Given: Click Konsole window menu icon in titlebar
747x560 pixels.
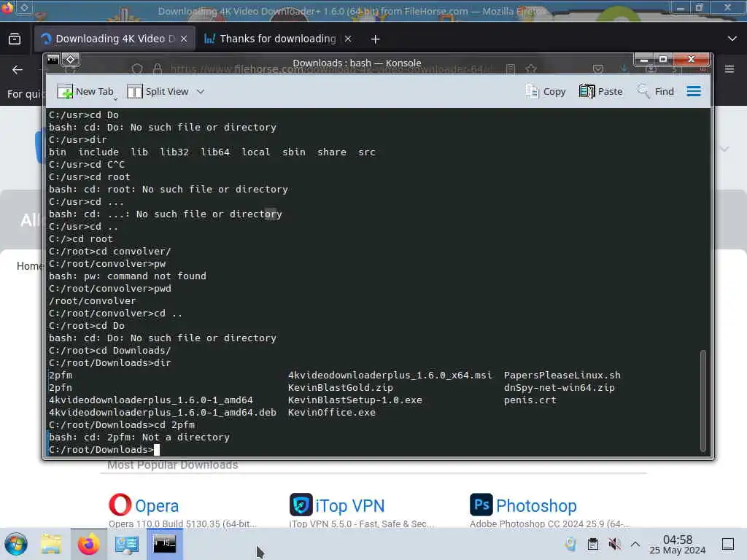Looking at the screenshot, I should [x=53, y=60].
